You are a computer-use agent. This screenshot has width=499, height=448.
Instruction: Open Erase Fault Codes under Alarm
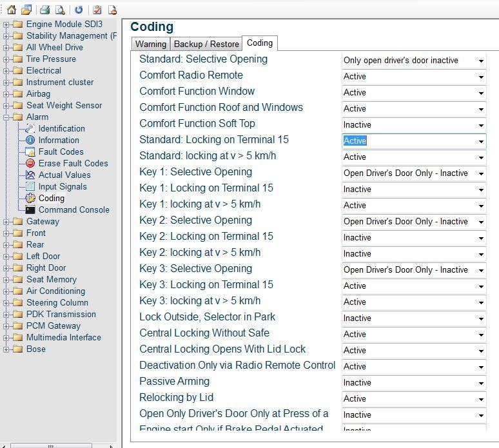pos(73,163)
